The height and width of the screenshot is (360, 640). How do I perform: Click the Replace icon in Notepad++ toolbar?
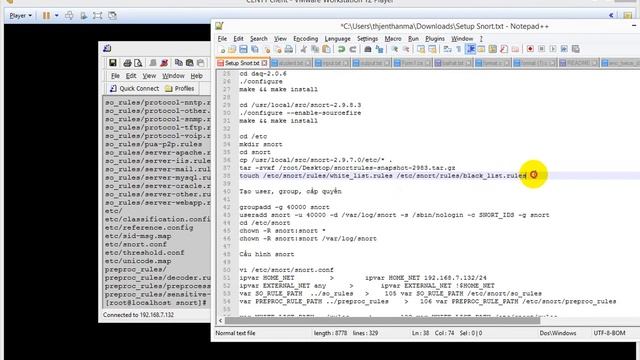379,49
